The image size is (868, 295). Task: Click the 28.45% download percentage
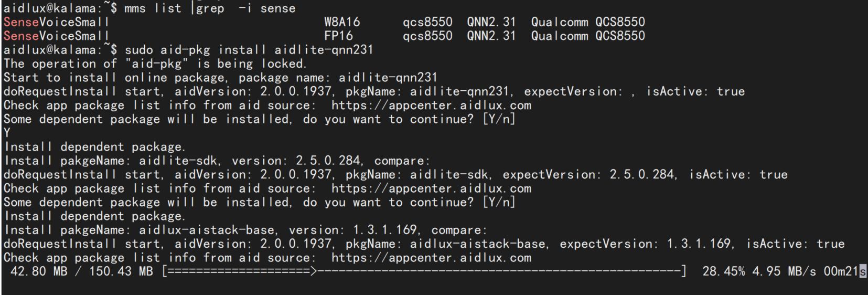[x=723, y=271]
